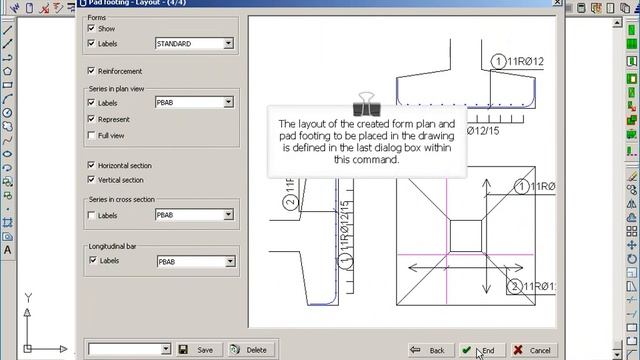This screenshot has height=360, width=640.
Task: Click the Rotate tool
Action: coord(632,259)
